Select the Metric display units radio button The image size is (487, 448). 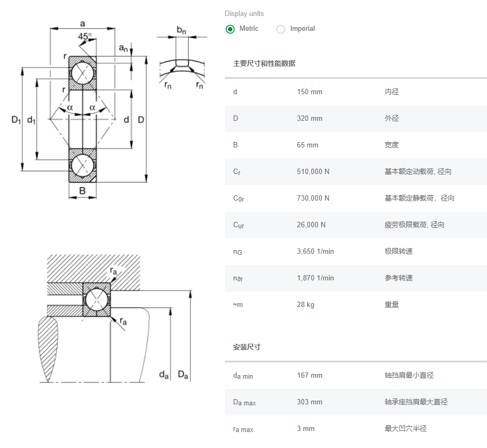tap(230, 29)
